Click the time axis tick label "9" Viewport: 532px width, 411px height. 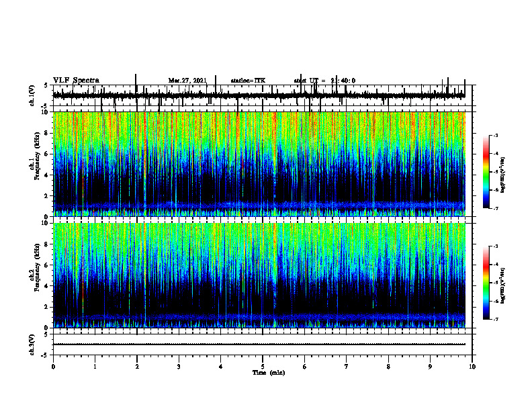pos(430,367)
